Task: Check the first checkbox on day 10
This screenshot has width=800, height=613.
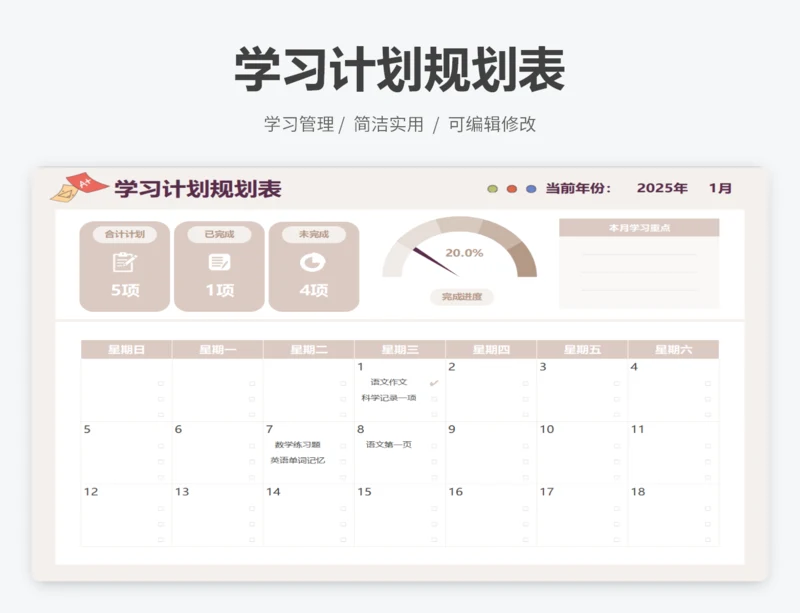Action: point(617,446)
